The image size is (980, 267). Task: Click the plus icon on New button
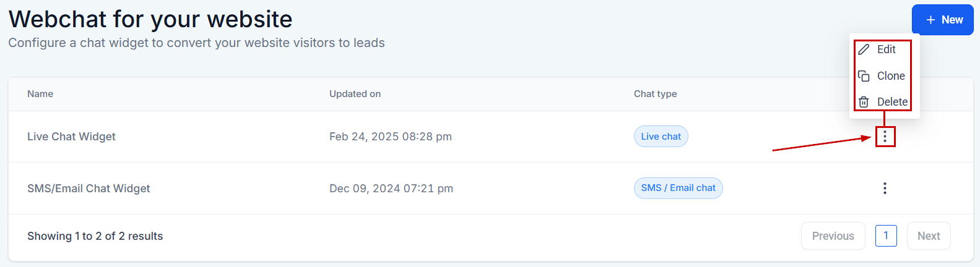(x=930, y=20)
